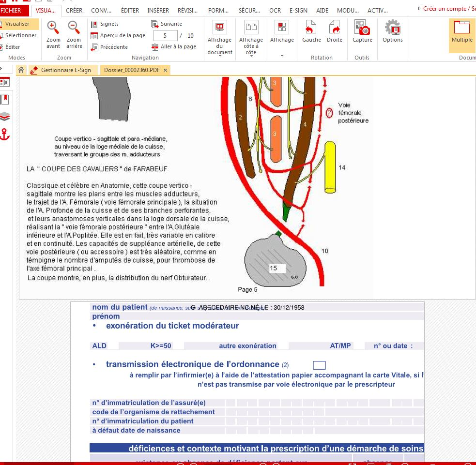This screenshot has height=465, width=476.
Task: Click 'n° d'immatriculation de l'assuré(e)' row
Action: pos(257,403)
